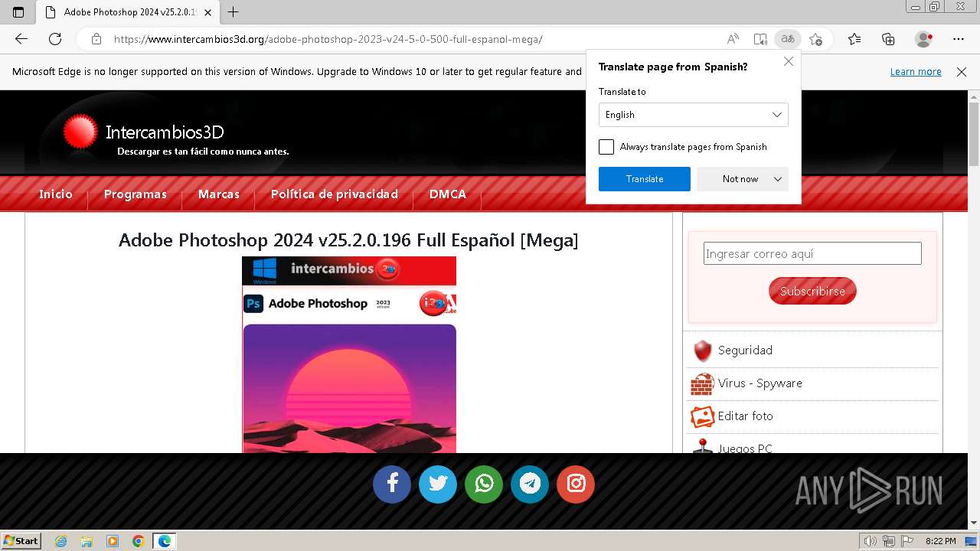Open the tab actions menu icon
This screenshot has height=551, width=980.
[18, 12]
